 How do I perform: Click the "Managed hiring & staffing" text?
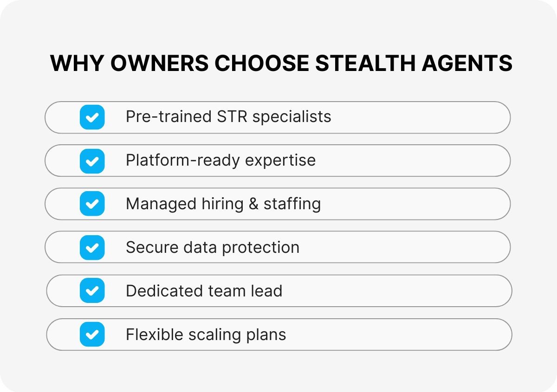point(223,204)
